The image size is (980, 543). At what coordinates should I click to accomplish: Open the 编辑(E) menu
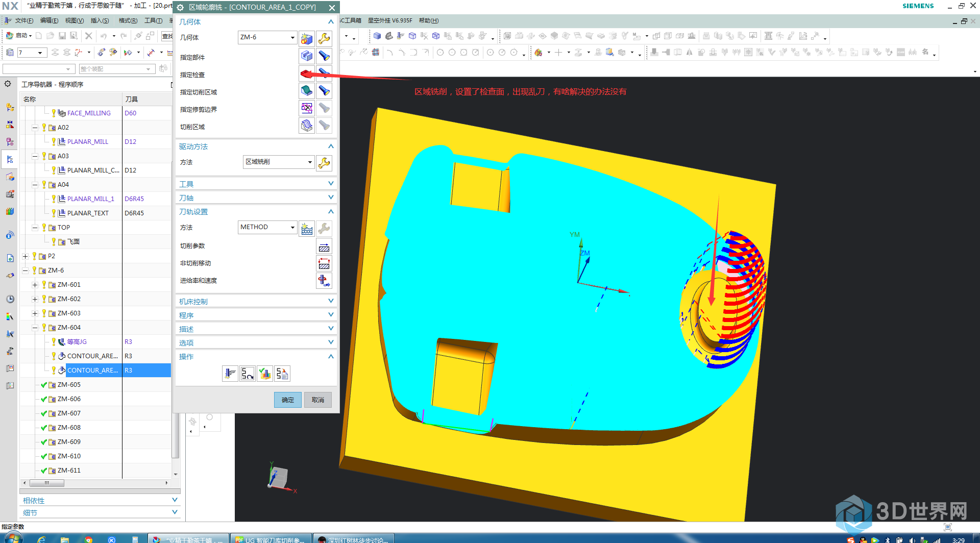pos(49,20)
